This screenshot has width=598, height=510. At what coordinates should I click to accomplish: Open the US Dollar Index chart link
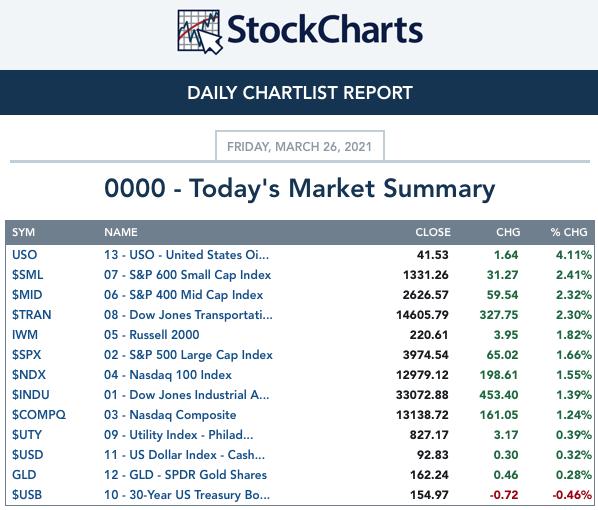click(x=184, y=455)
